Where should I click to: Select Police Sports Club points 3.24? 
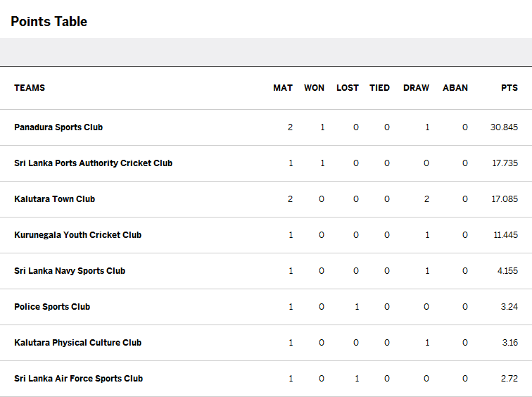(509, 307)
